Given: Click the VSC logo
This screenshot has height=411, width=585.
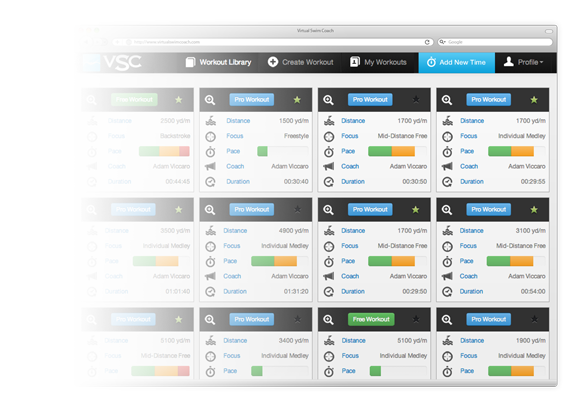Looking at the screenshot, I should pyautogui.click(x=122, y=62).
